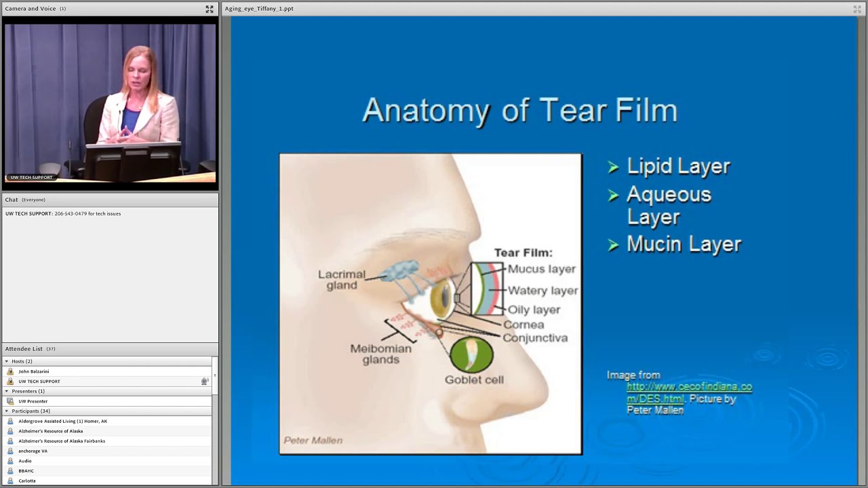Open the cecofindiana.com DES link on slide
Screen dimensions: 868x488
click(x=689, y=392)
